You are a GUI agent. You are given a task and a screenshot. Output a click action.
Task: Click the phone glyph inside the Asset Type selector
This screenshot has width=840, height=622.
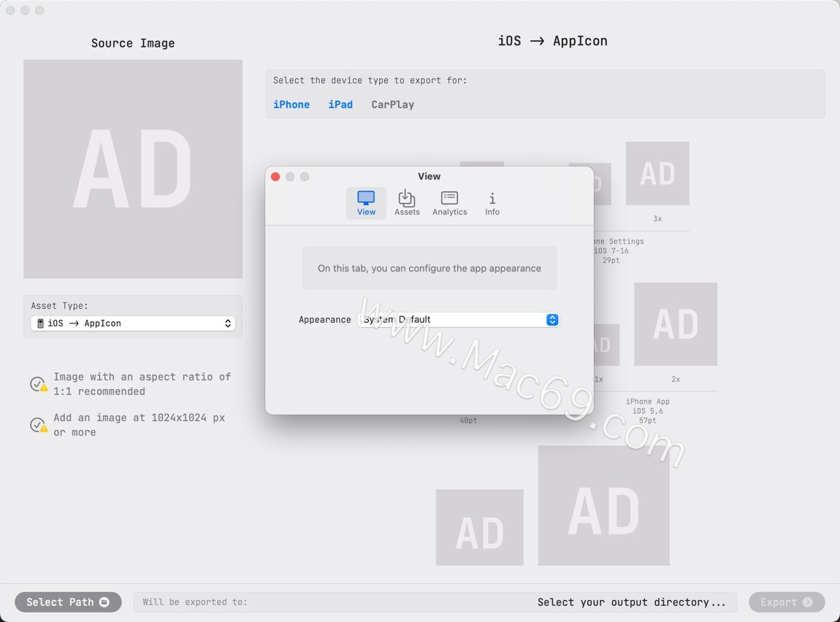[x=39, y=323]
